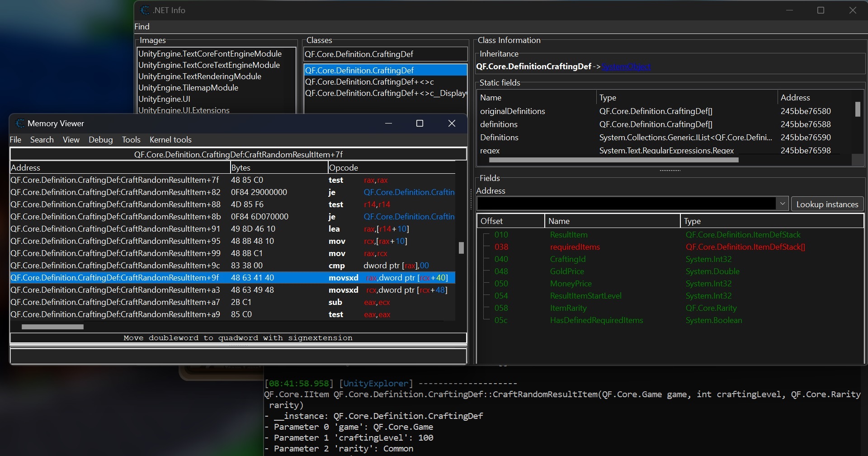This screenshot has width=868, height=456.
Task: Click the disassembler vertical scrollbar thumb
Action: [461, 248]
